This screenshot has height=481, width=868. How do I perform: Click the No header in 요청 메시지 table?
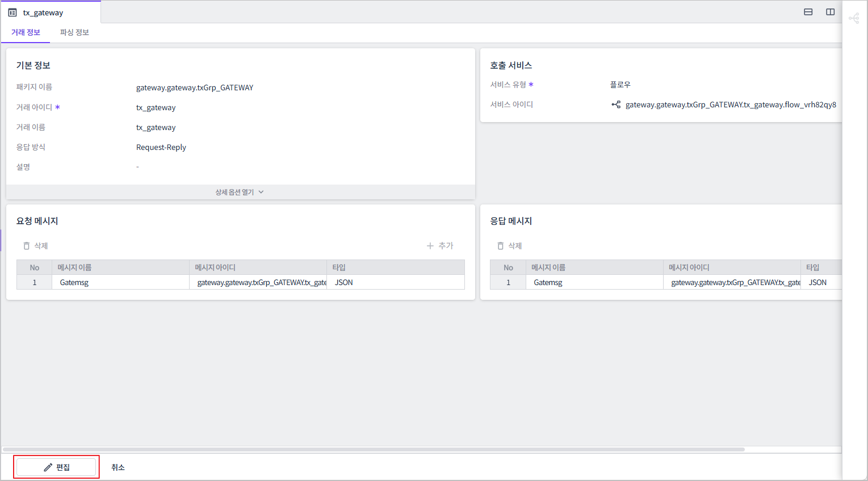click(35, 267)
